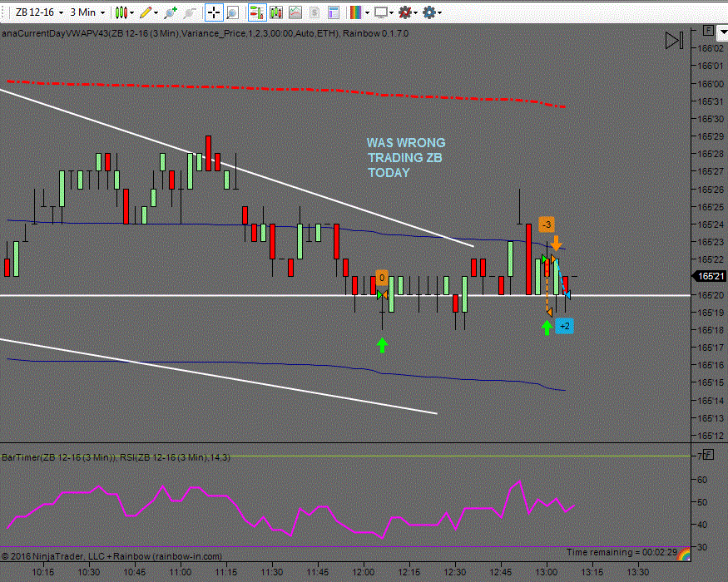Click the 166'00 price axis label

tap(711, 83)
